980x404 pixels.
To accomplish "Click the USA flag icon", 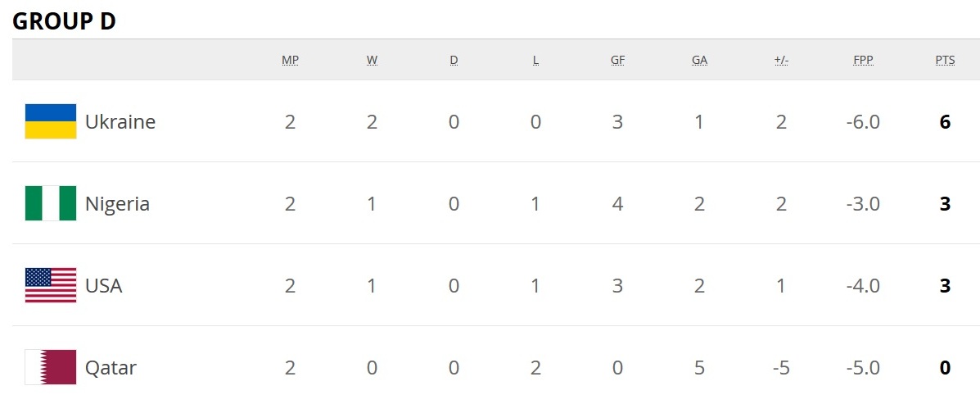I will (51, 285).
